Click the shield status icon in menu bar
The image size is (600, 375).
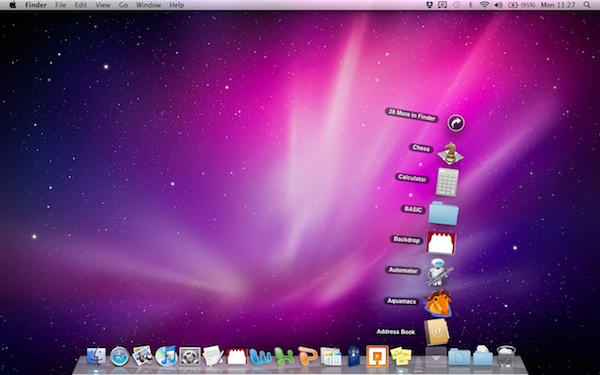coord(429,5)
